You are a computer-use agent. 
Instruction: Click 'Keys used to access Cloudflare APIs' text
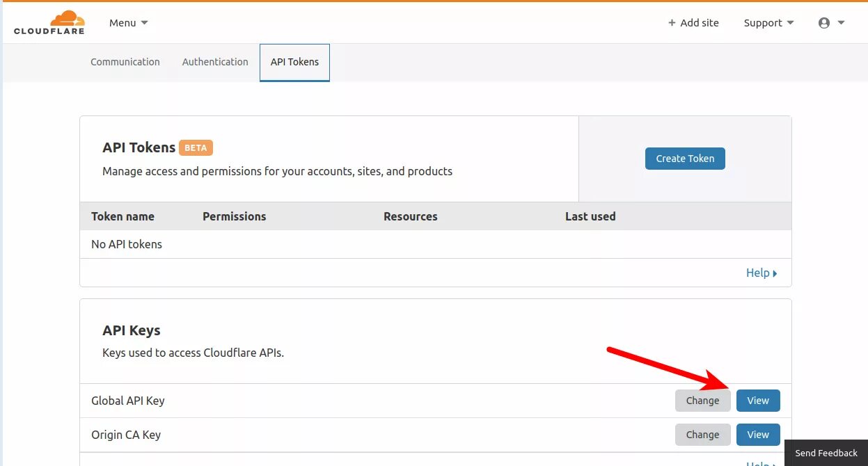[x=193, y=353]
